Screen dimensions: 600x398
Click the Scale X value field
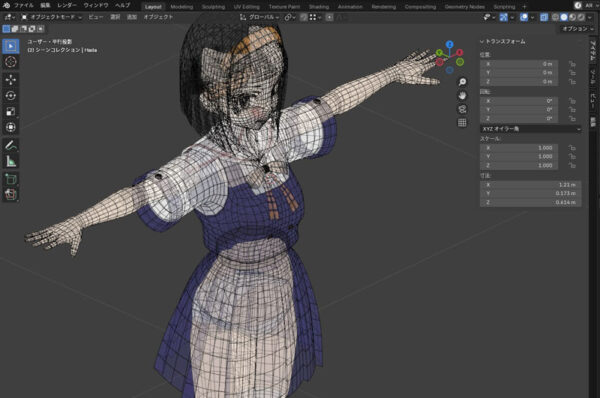(519, 148)
